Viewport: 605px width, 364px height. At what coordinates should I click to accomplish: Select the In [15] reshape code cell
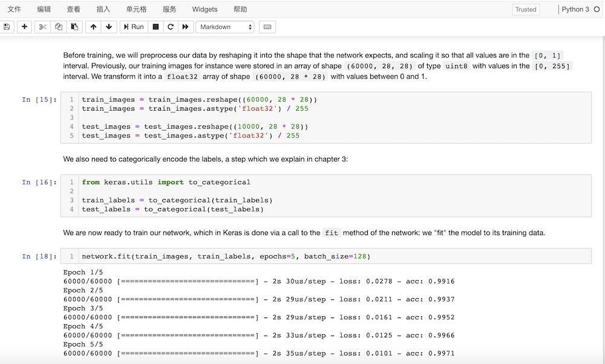coord(326,118)
